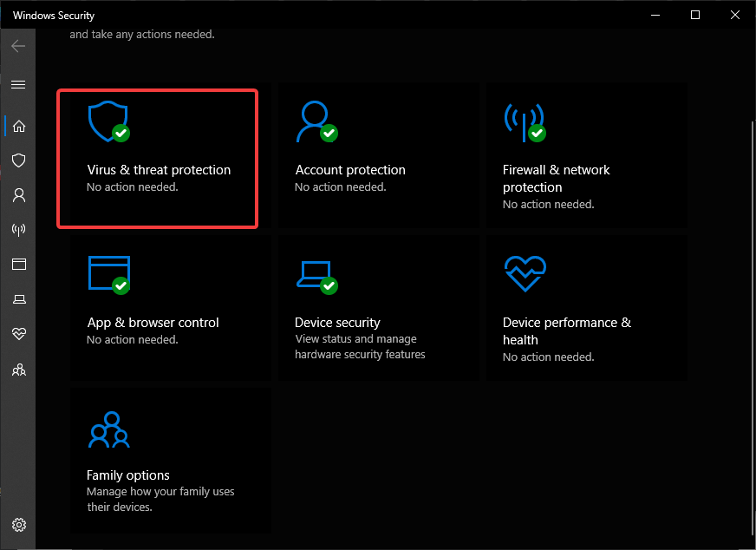Screen dimensions: 756x550
Task: Select the Family options sidebar icon
Action: [x=18, y=369]
